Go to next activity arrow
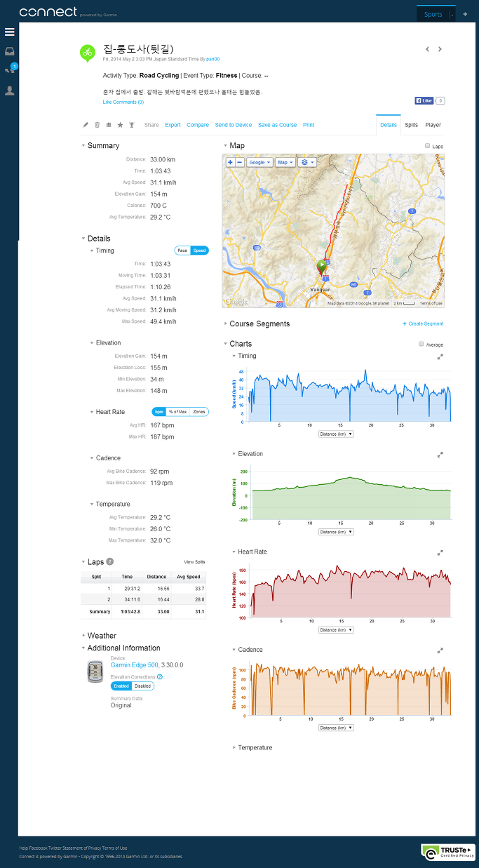 click(440, 49)
